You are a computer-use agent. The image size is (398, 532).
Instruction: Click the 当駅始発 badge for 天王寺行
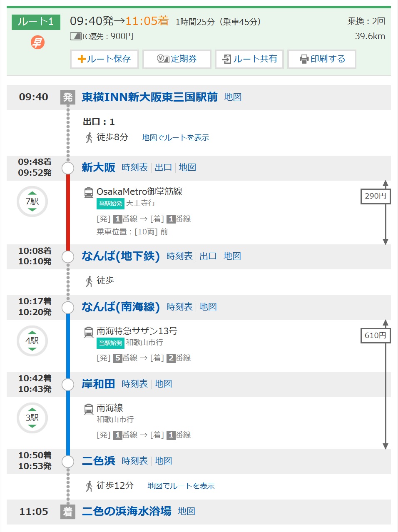coord(110,203)
